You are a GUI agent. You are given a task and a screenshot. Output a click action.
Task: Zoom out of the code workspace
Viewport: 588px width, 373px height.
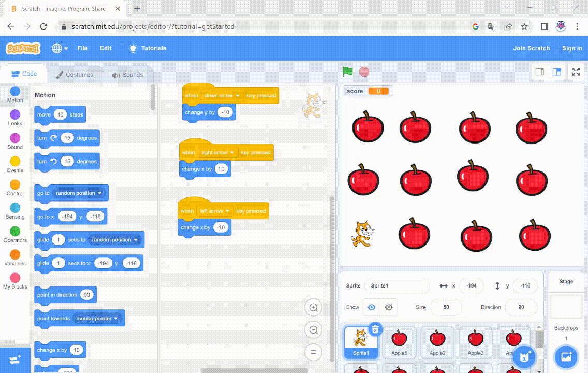click(313, 330)
